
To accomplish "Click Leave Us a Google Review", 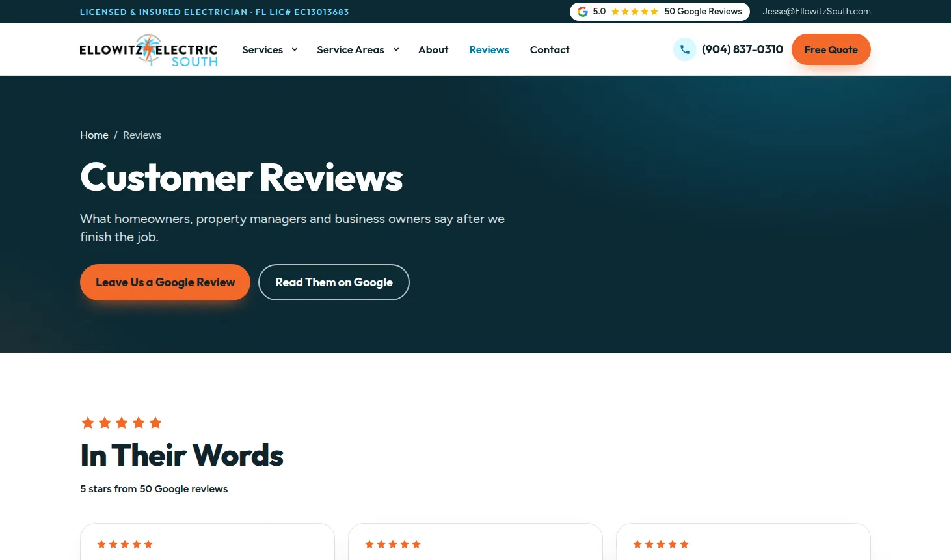I will [165, 282].
